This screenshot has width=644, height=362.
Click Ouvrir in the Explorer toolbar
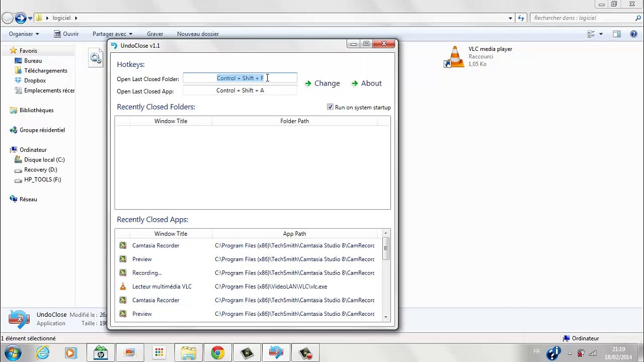[x=66, y=34]
